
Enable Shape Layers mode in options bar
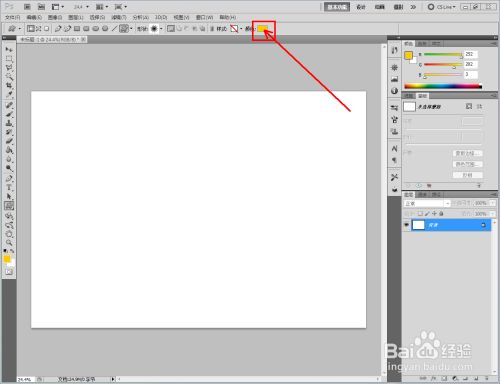click(31, 29)
